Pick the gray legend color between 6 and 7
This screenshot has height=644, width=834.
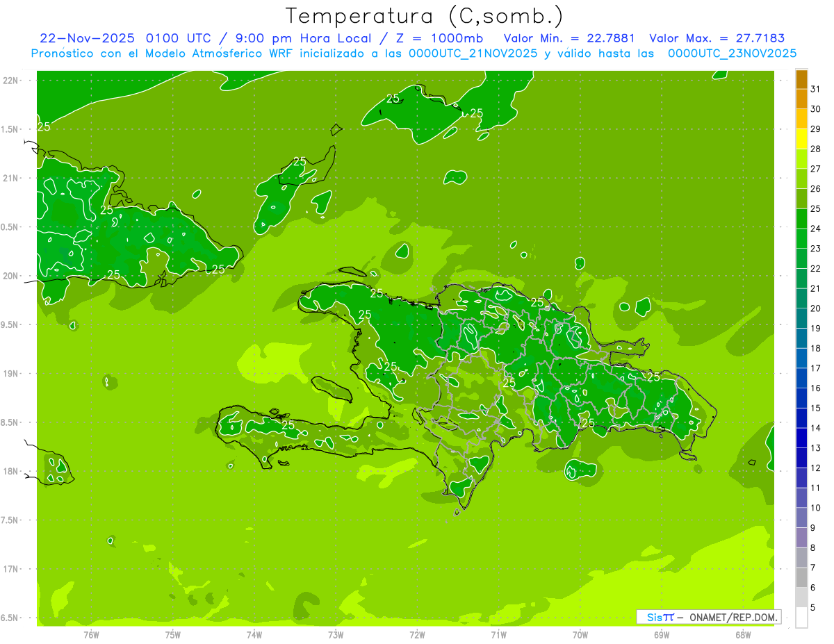(x=801, y=577)
